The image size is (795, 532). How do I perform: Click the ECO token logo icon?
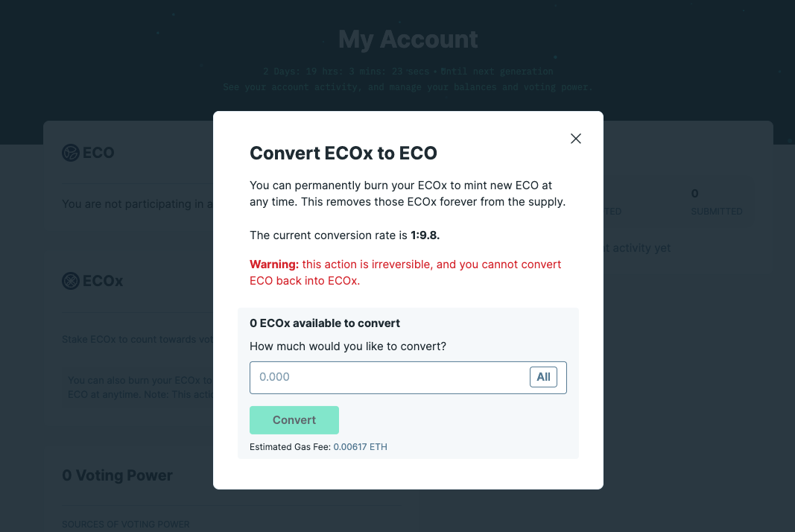(71, 152)
